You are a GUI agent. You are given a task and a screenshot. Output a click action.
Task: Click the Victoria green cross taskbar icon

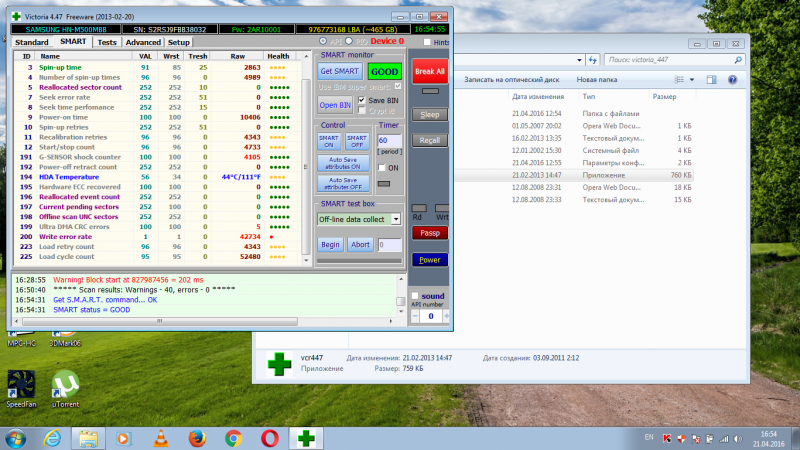(x=305, y=437)
